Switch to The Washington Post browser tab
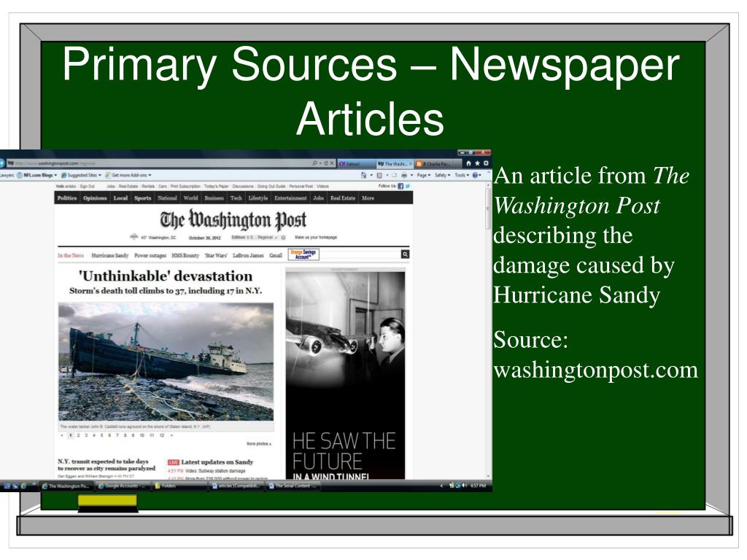This screenshot has width=747, height=560. tap(395, 164)
